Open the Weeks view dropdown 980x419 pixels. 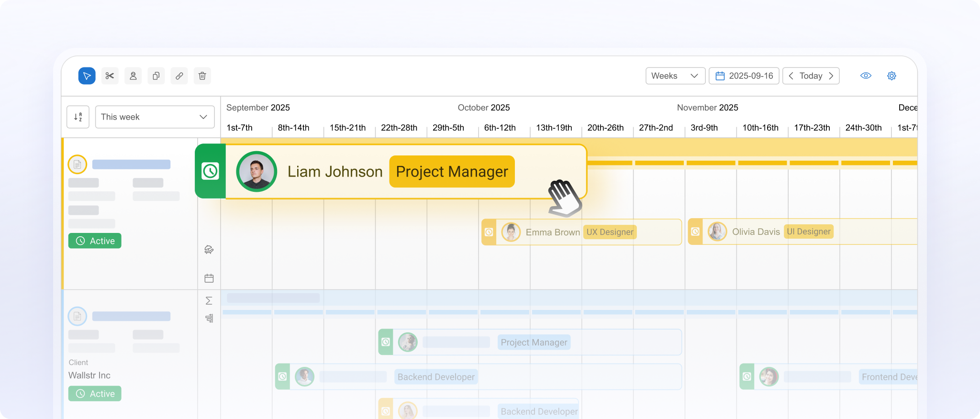click(675, 76)
